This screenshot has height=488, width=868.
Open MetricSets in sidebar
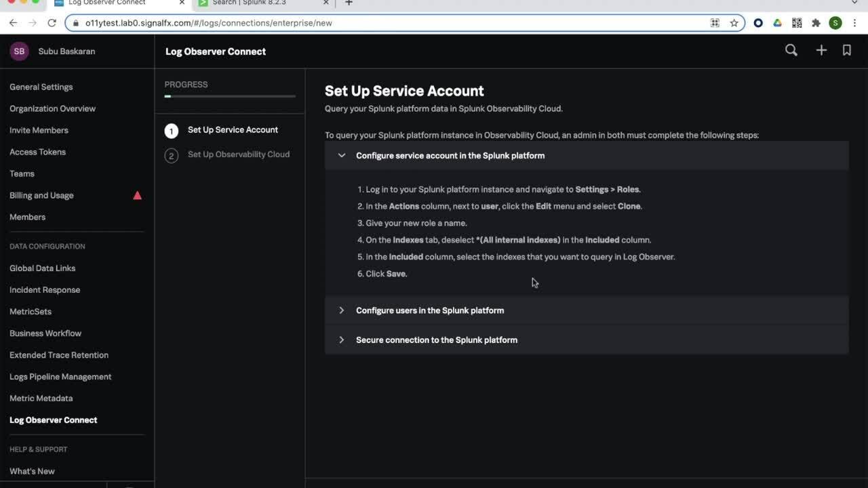pos(31,311)
